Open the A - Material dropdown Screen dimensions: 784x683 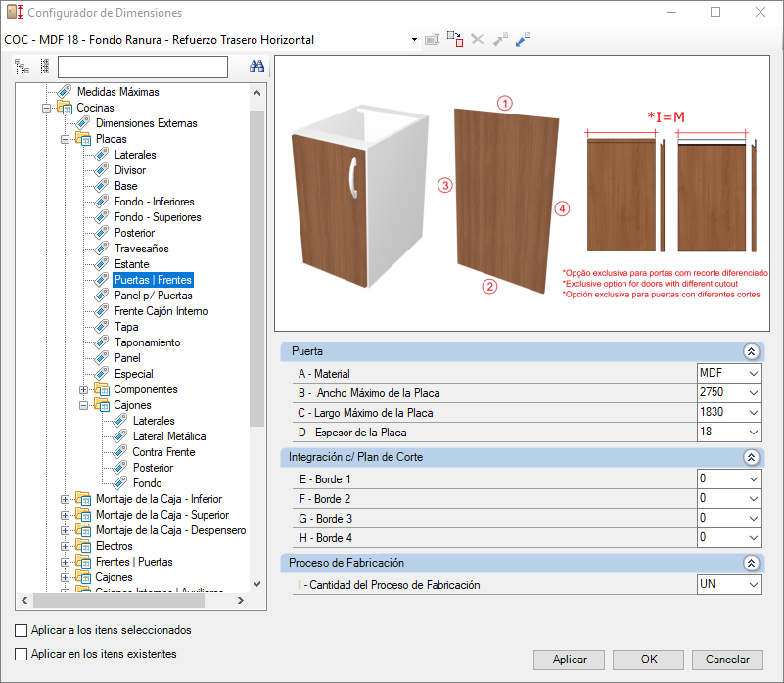click(752, 374)
